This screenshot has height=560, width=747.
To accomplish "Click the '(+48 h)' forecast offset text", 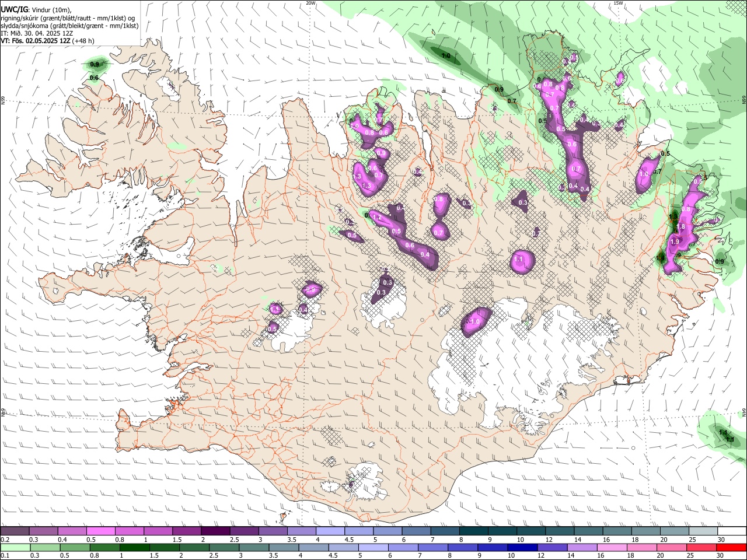I will pos(84,41).
